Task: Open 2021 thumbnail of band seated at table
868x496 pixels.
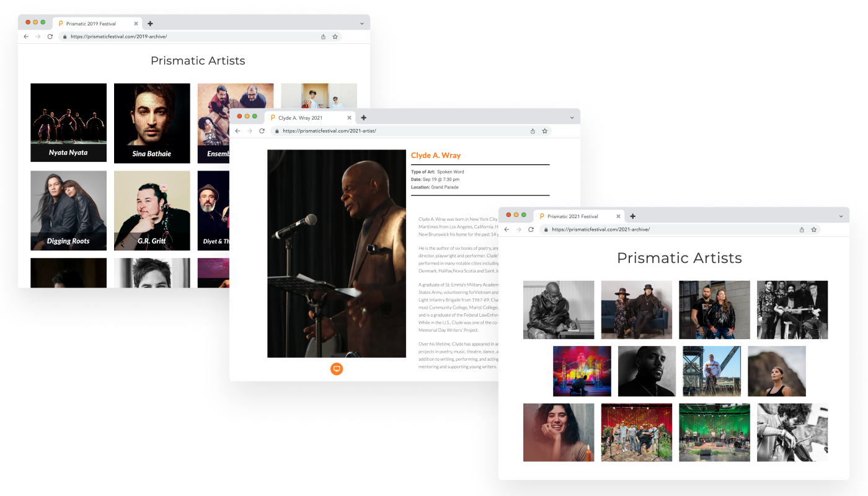Action: (792, 310)
